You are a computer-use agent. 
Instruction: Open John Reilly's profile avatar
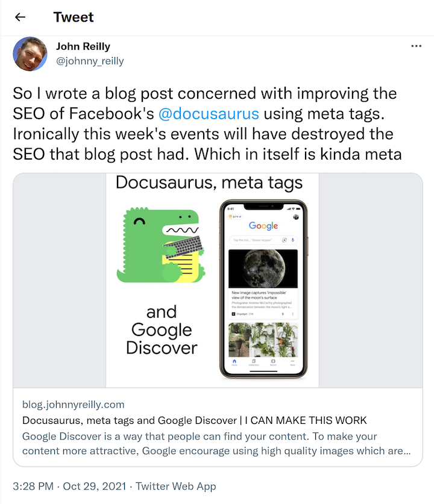[x=30, y=54]
